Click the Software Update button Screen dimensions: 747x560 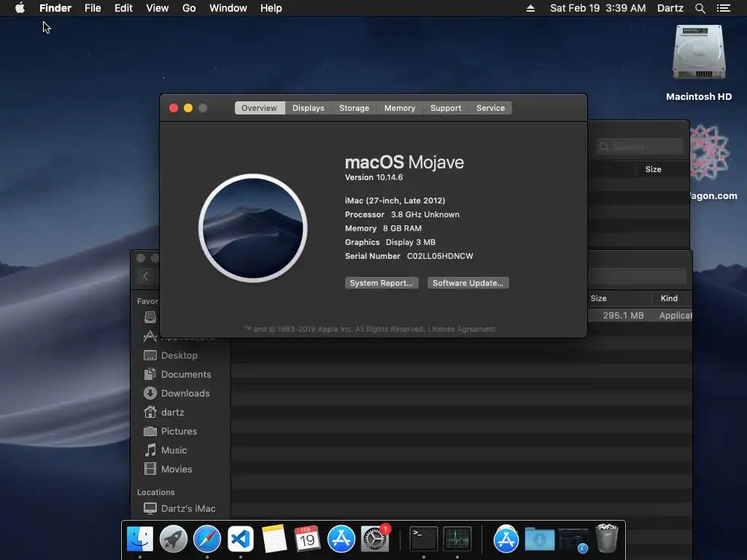pyautogui.click(x=468, y=283)
